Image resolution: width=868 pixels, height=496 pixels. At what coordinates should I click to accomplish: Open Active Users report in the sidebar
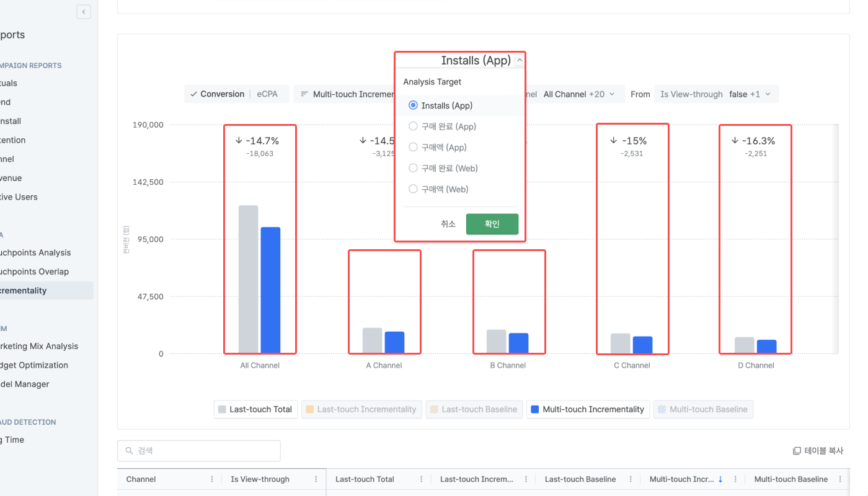(x=19, y=197)
